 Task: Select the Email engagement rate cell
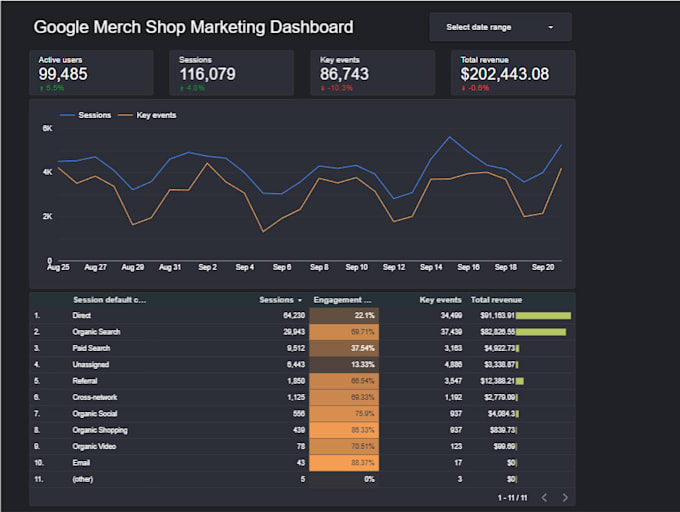[344, 463]
